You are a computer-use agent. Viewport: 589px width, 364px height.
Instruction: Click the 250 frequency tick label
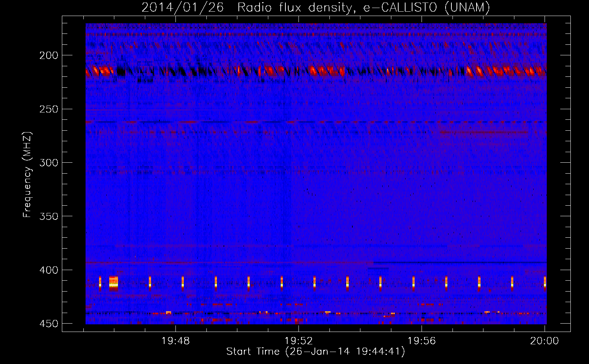[x=49, y=109]
